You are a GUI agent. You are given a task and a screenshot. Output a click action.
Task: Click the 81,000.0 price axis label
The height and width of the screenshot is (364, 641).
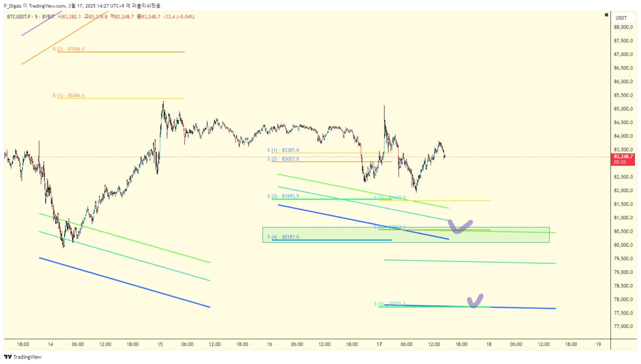tap(623, 218)
